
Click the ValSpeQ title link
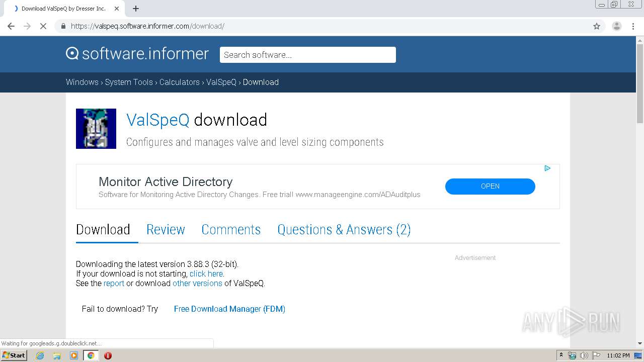pos(158,120)
